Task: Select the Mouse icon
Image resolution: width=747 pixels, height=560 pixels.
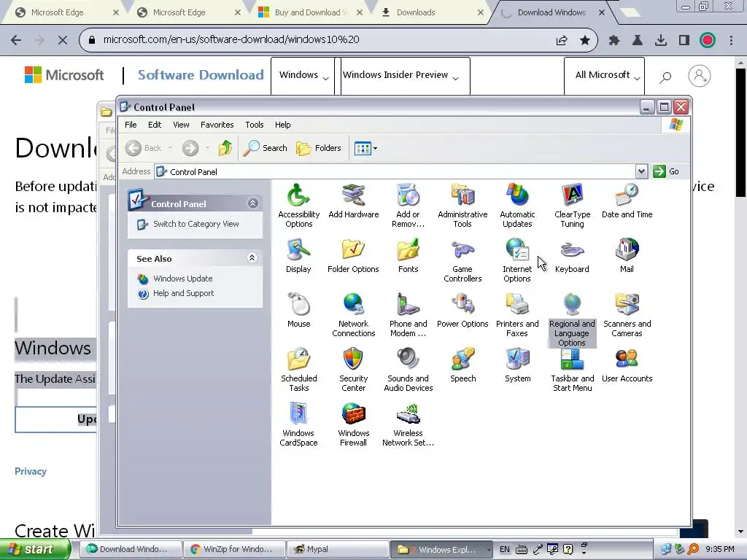Action: [x=298, y=311]
